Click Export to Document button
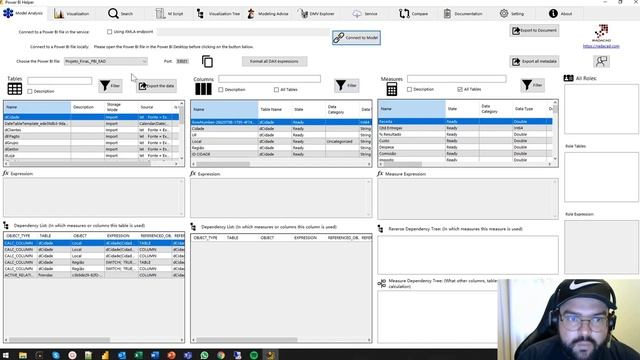 534,30
